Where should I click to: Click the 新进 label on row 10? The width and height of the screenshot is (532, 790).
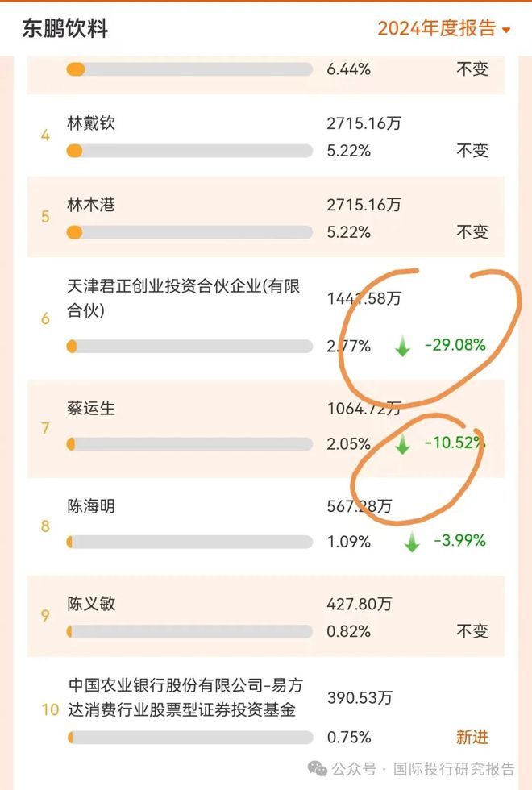coord(472,737)
